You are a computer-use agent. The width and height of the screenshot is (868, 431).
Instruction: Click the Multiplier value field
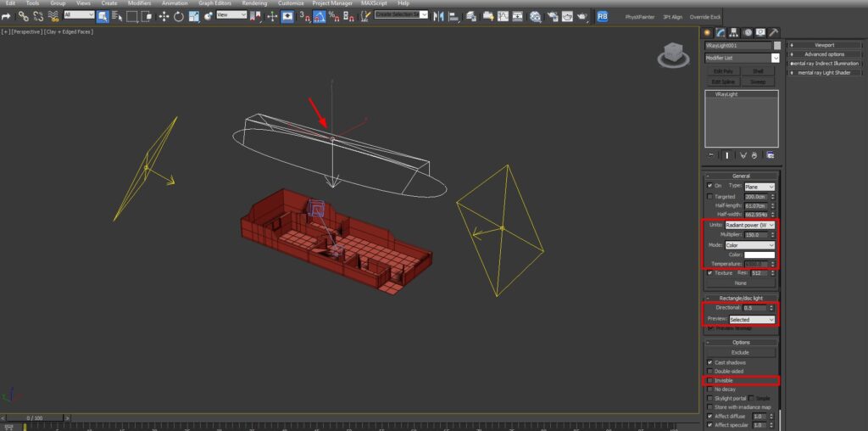[756, 235]
